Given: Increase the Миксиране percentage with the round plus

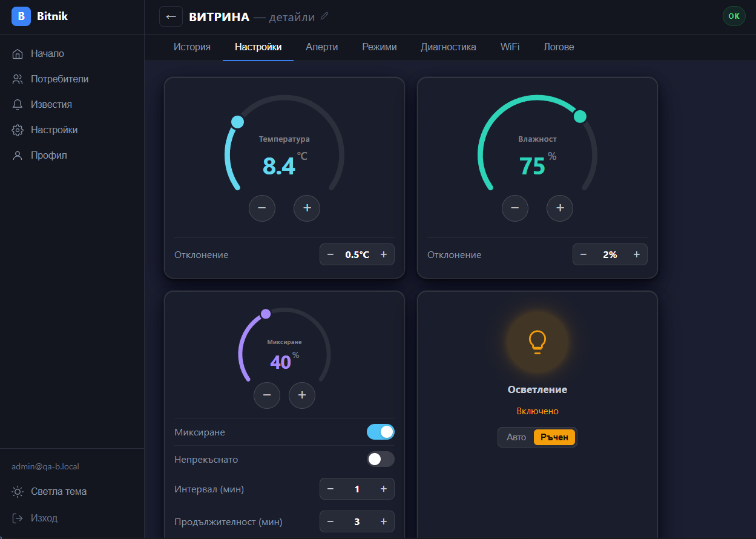Looking at the screenshot, I should [x=302, y=395].
